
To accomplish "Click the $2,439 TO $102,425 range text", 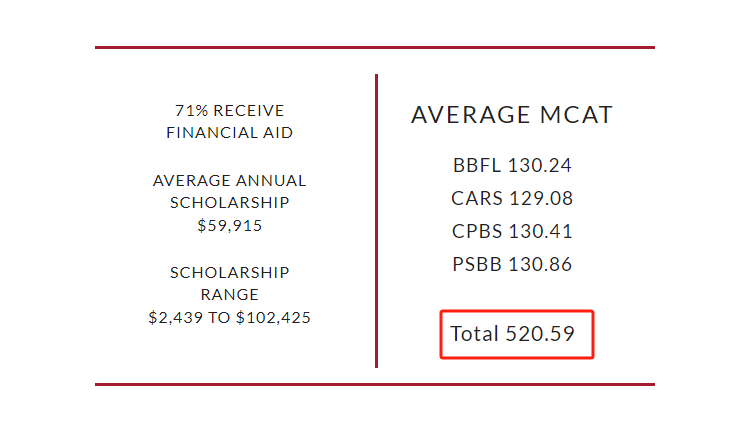I will (230, 318).
